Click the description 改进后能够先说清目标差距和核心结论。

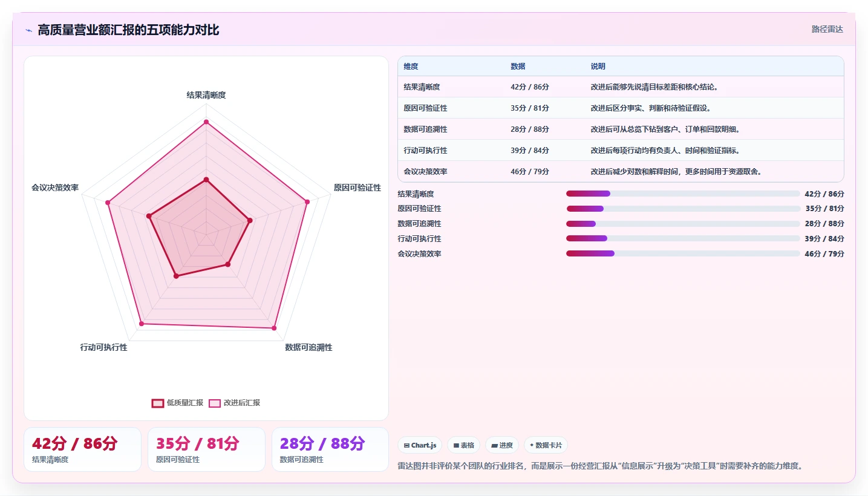[x=654, y=87]
